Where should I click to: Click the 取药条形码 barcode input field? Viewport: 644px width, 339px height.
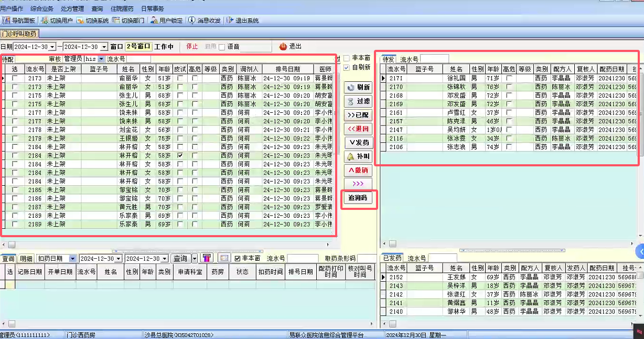[x=366, y=258]
